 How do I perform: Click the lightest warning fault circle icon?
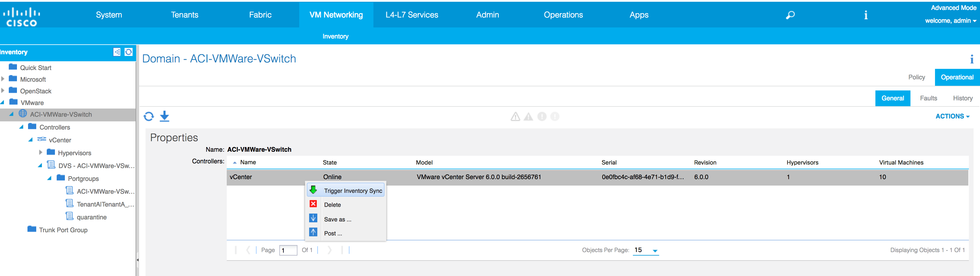pos(555,116)
